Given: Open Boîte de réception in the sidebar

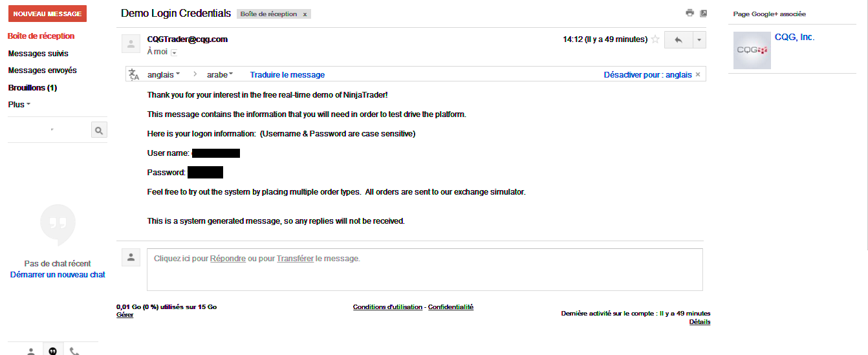Looking at the screenshot, I should [x=41, y=36].
